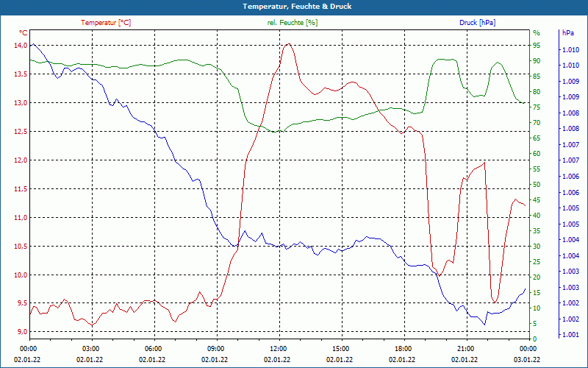Click the 18:00 time axis label
This screenshot has width=588, height=368.
(402, 349)
